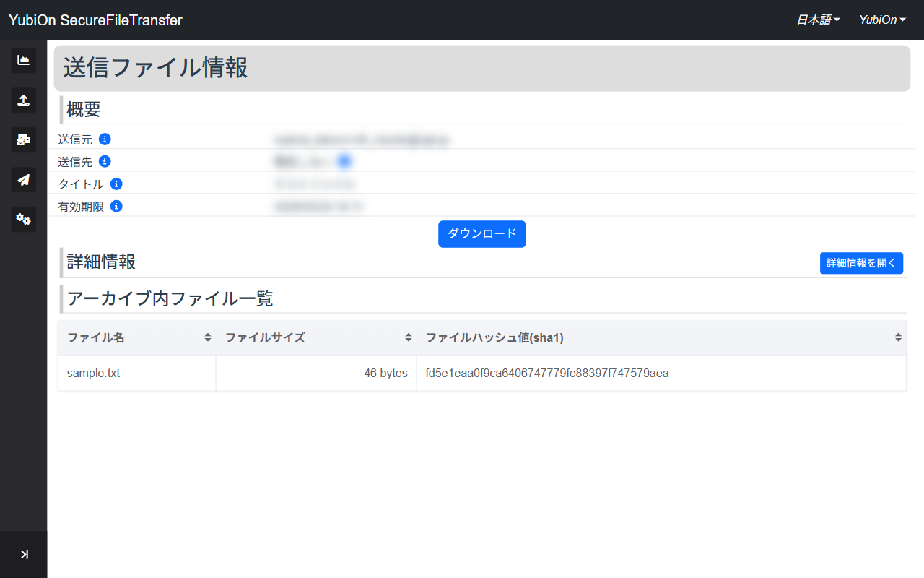Viewport: 924px width, 578px height.
Task: Click the YubiOn SecureFileTransfer title link
Action: (x=95, y=20)
